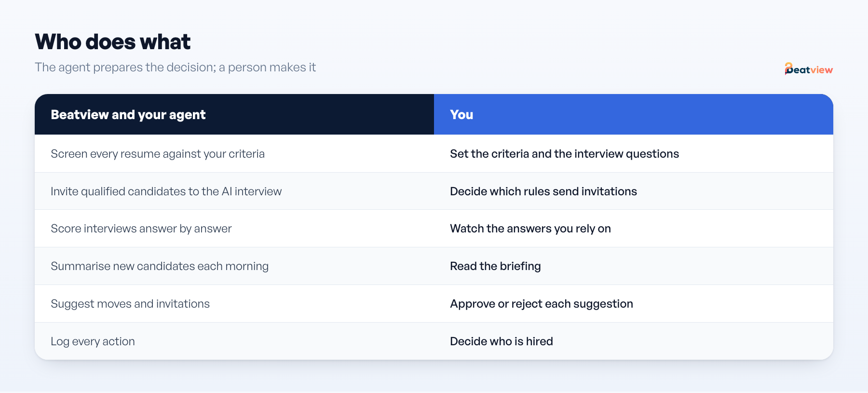Click the 'You' column header
This screenshot has height=393, width=868.
pyautogui.click(x=634, y=114)
